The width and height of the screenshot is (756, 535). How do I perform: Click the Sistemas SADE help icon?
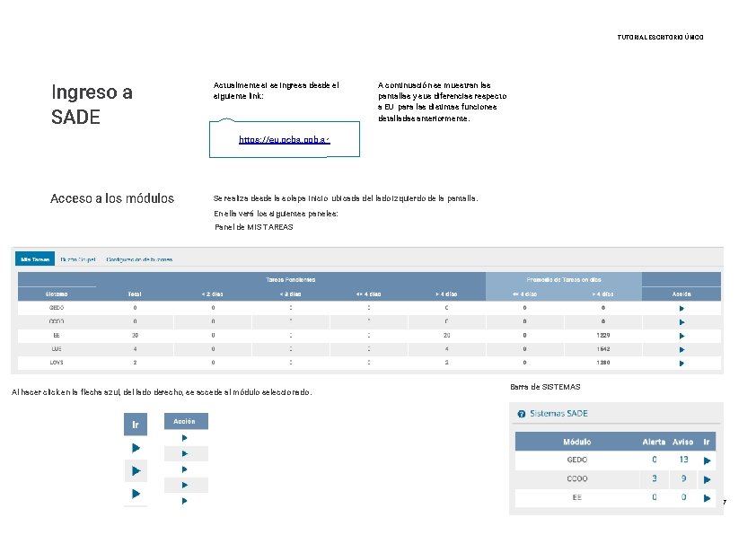tap(521, 414)
